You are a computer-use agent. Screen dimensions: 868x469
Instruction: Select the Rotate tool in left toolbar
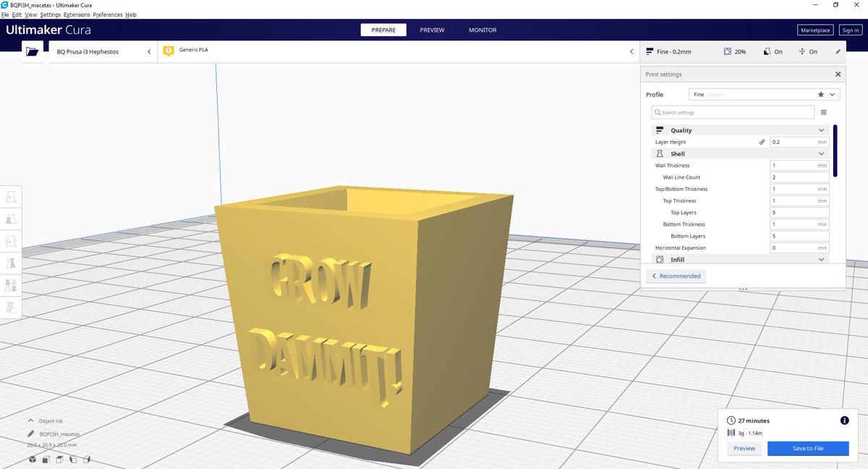click(x=12, y=240)
